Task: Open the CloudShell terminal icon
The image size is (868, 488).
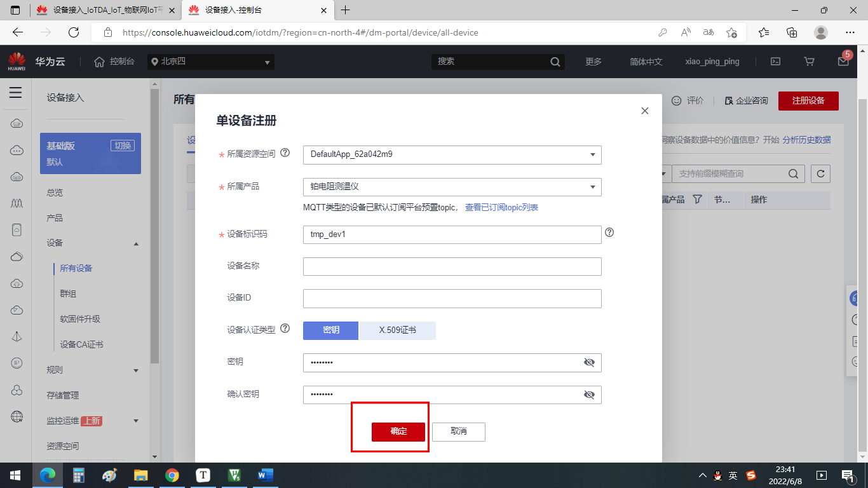Action: coord(775,62)
